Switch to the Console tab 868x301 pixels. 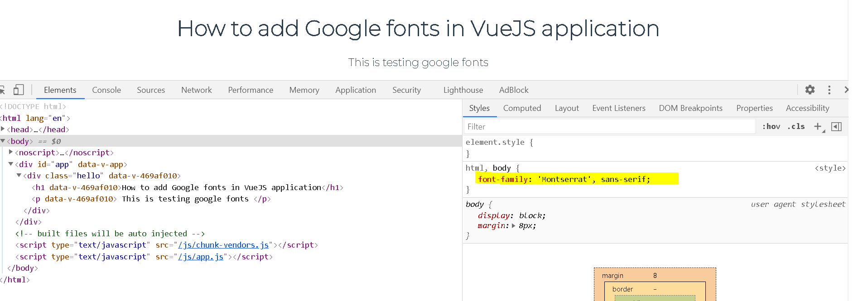click(106, 90)
